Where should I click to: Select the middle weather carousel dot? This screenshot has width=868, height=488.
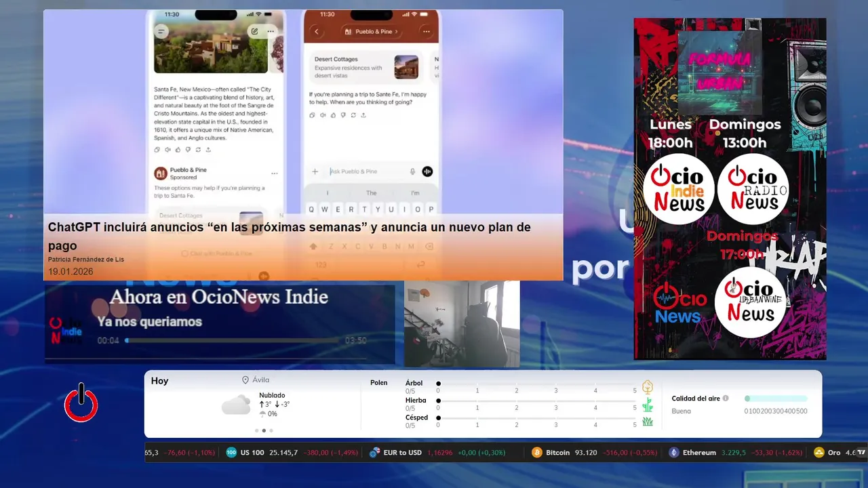pos(264,430)
